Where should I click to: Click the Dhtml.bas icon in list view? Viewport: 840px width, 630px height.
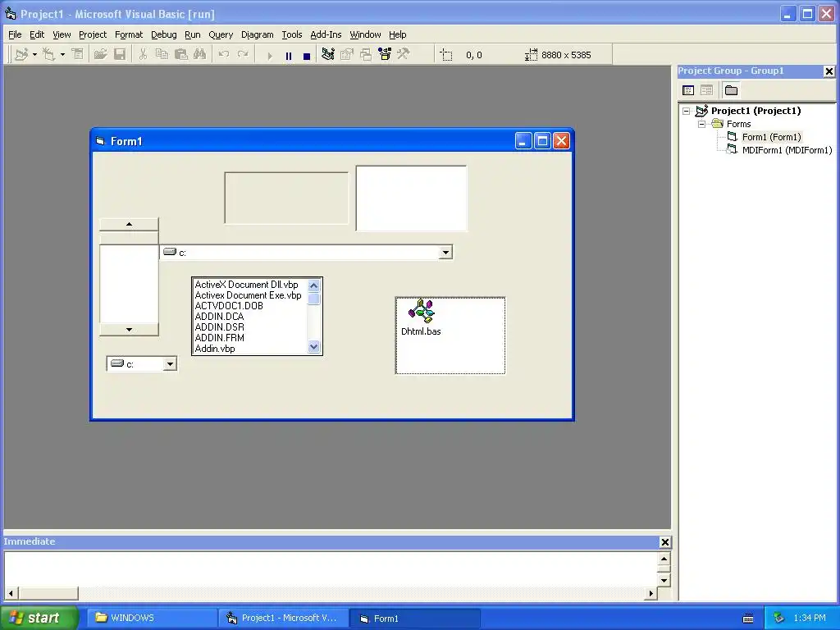421,312
